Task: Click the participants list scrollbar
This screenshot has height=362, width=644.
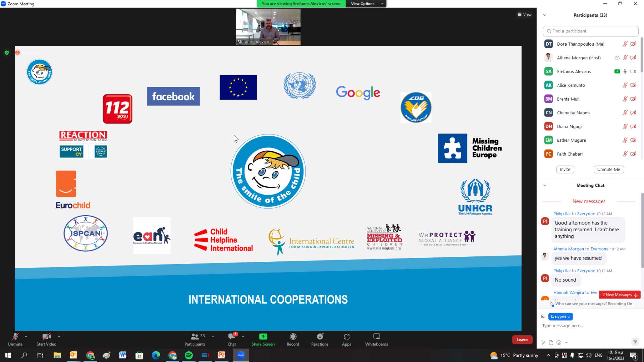Action: [642, 55]
